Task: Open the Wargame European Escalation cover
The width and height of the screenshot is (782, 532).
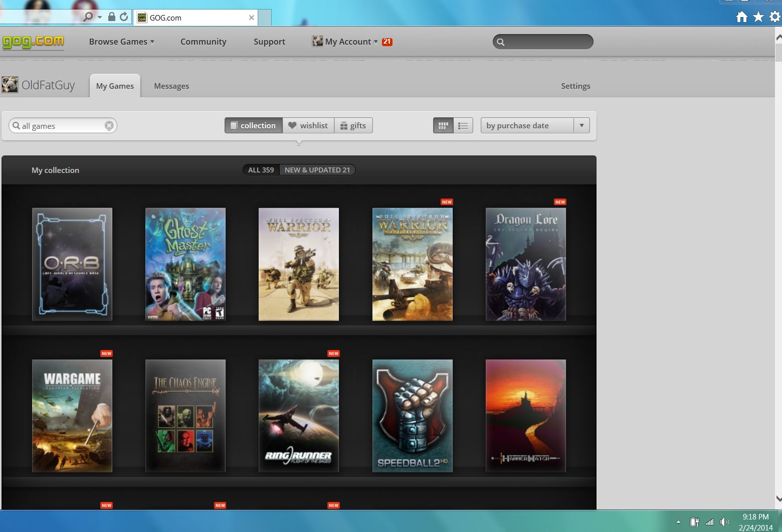Action: 72,416
